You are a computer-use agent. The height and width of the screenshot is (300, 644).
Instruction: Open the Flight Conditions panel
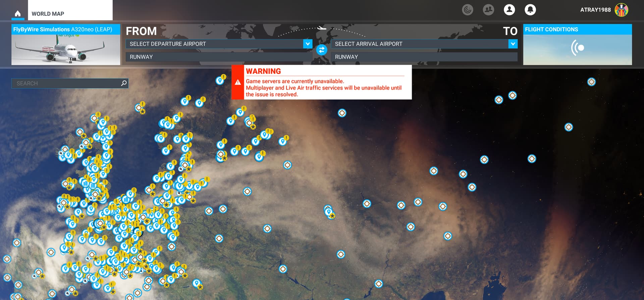[577, 45]
